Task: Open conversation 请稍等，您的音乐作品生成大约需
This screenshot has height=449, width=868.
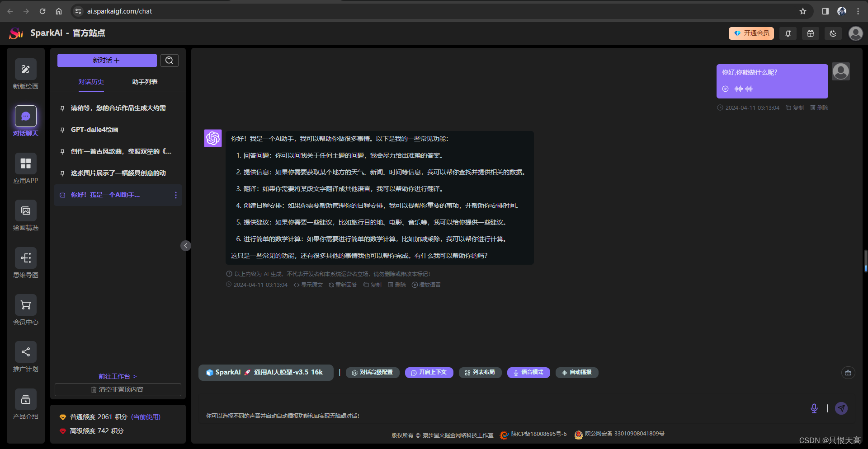Action: tap(118, 108)
